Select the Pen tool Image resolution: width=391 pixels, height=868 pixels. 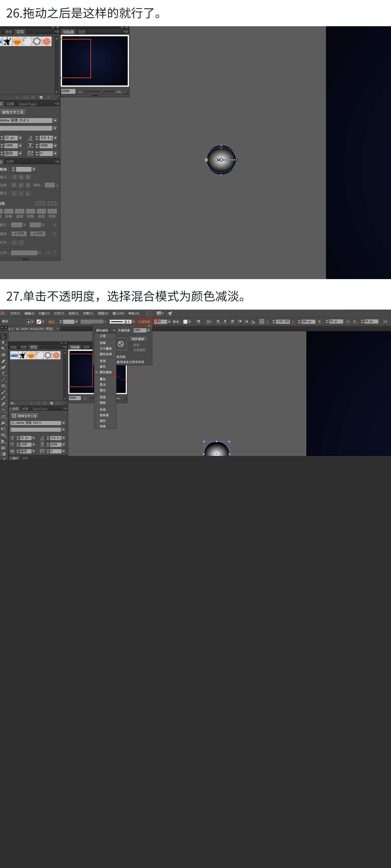(x=3, y=361)
